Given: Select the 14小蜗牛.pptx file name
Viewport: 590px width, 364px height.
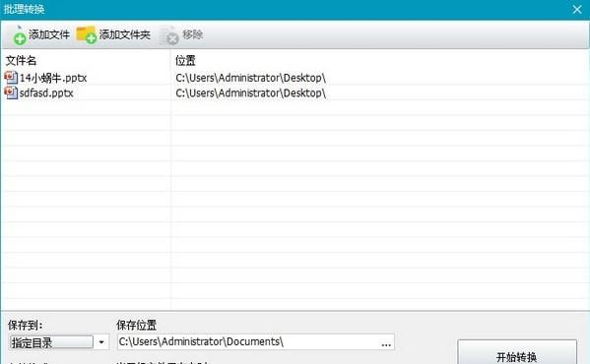Looking at the screenshot, I should point(53,78).
